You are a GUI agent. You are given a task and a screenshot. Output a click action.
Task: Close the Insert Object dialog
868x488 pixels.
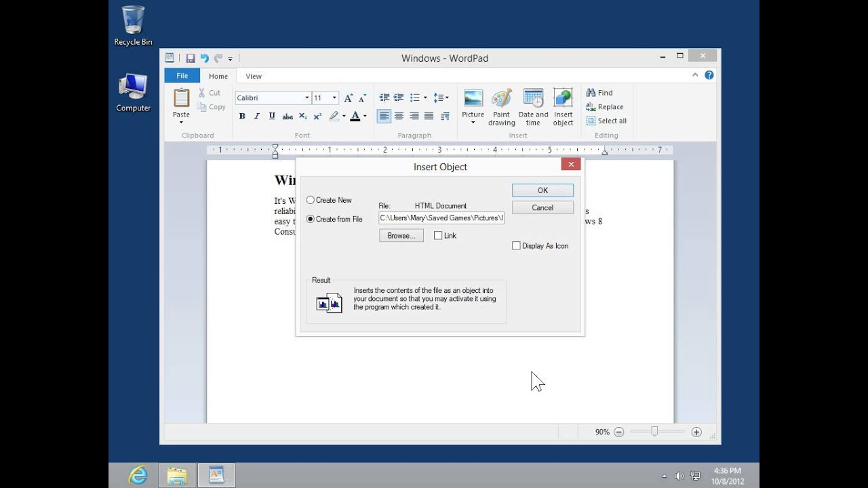[570, 164]
